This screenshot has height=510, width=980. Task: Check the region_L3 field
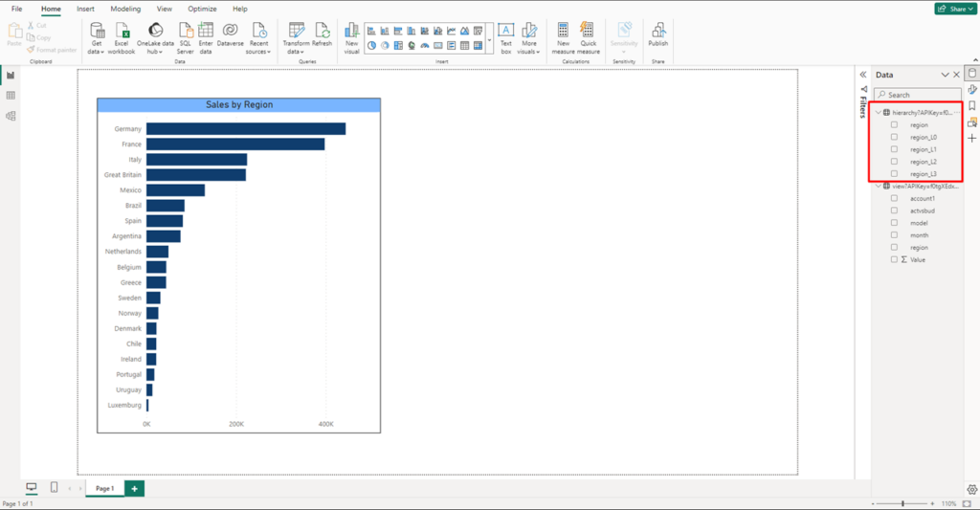895,174
